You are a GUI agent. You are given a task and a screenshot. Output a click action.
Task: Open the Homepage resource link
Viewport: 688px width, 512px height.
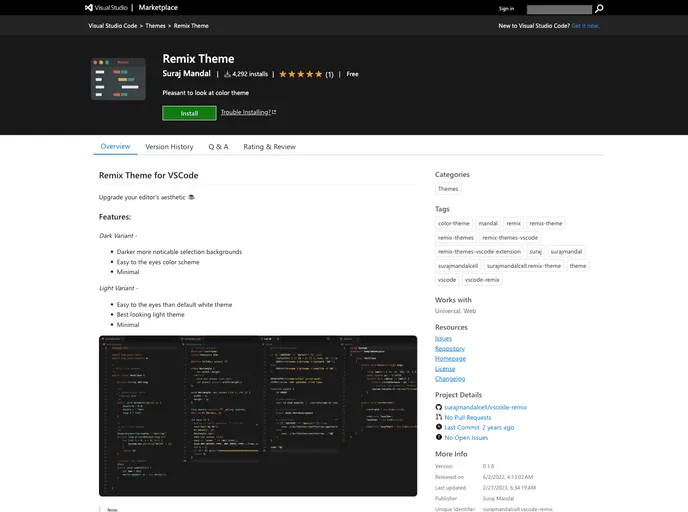(x=450, y=358)
